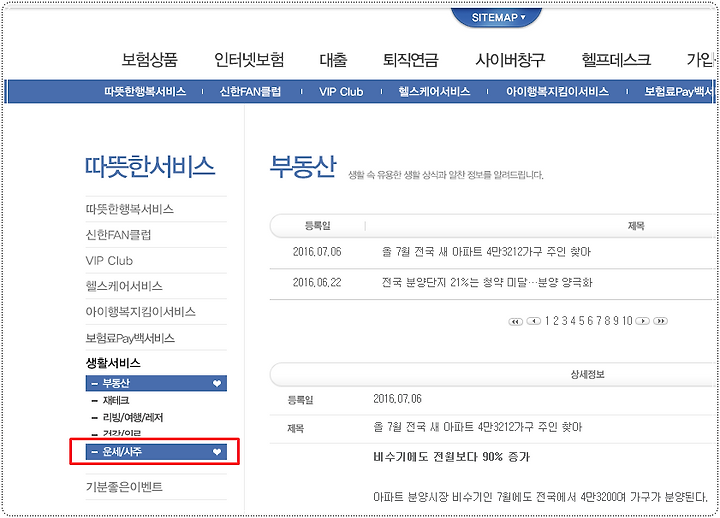Image resolution: width=720 pixels, height=518 pixels.
Task: Open the 보험상품 main menu
Action: [150, 60]
